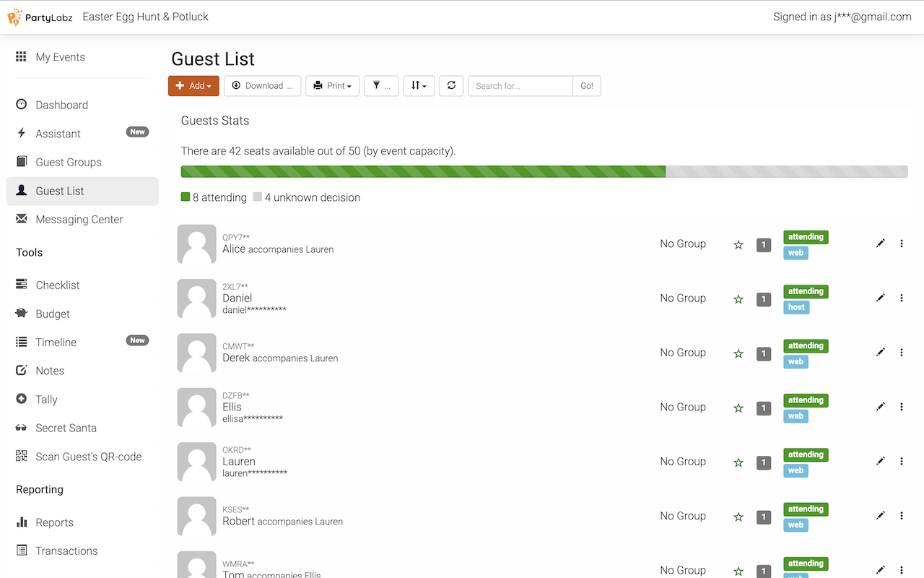
Task: Open the sort order dropdown
Action: (419, 86)
